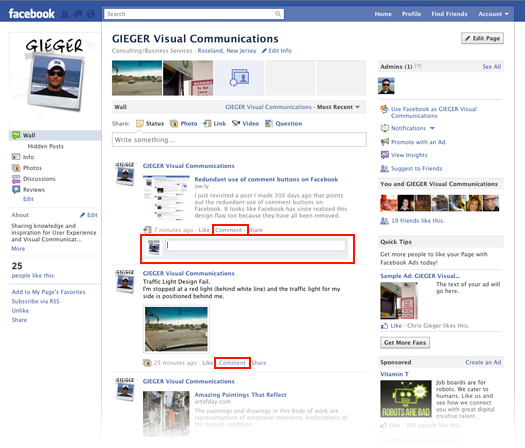
Task: Click Subscribe via RSS
Action: coord(35,301)
